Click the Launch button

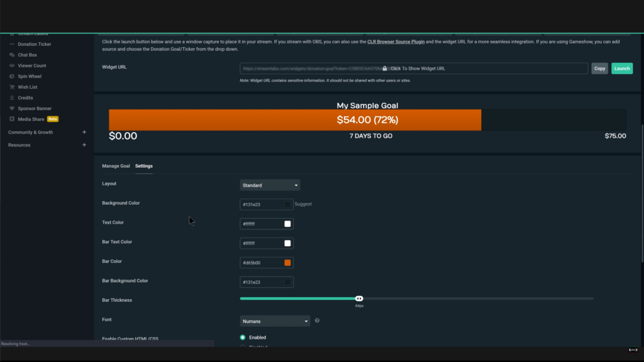pos(622,69)
